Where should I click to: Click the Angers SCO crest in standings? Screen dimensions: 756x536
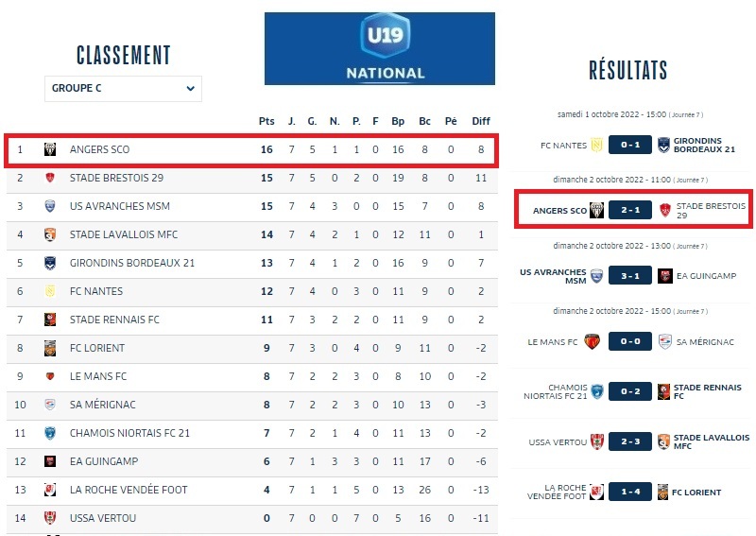coord(50,149)
